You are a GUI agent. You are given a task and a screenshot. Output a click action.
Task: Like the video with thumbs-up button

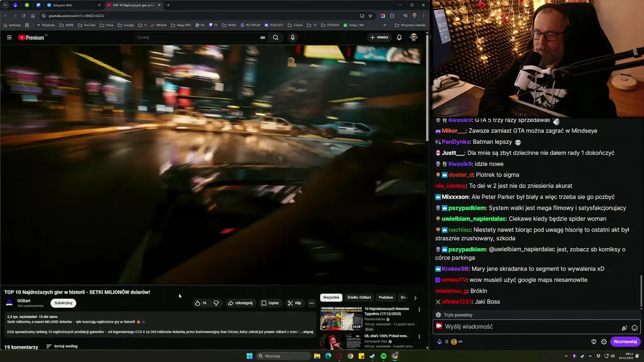click(x=201, y=303)
